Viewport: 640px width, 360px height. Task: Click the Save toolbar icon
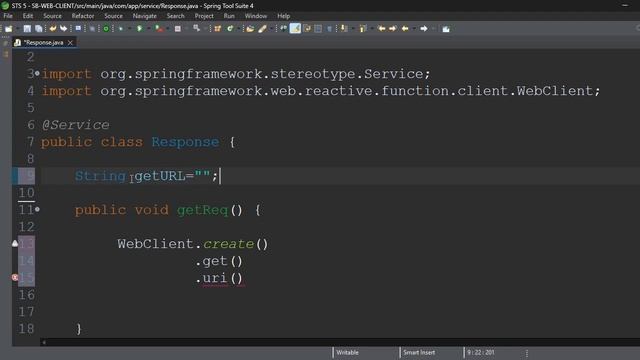[x=27, y=29]
